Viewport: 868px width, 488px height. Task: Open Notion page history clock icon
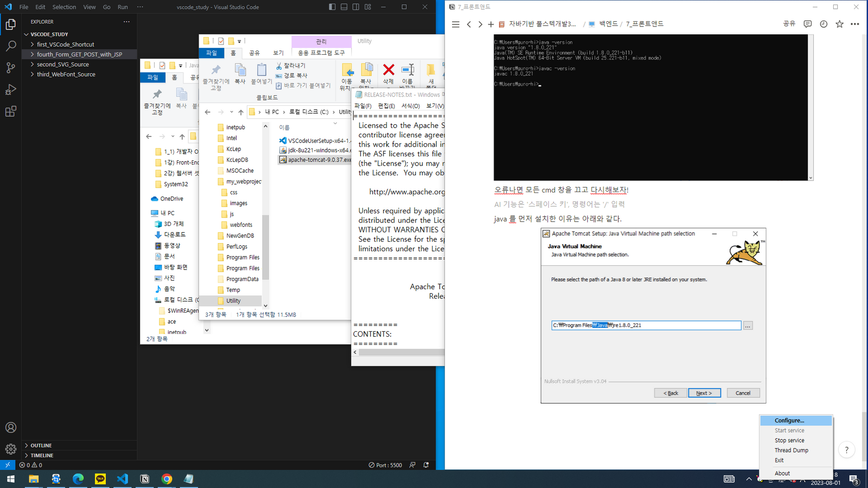[823, 24]
